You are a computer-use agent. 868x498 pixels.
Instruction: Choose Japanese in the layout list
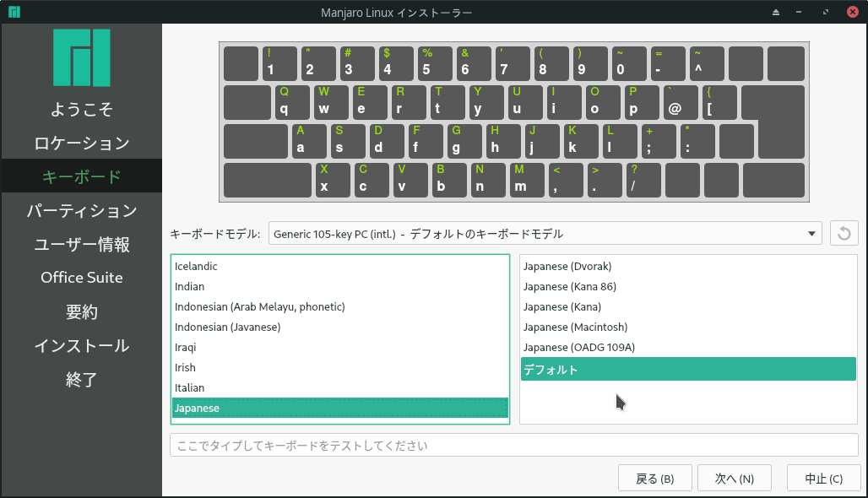coord(340,408)
